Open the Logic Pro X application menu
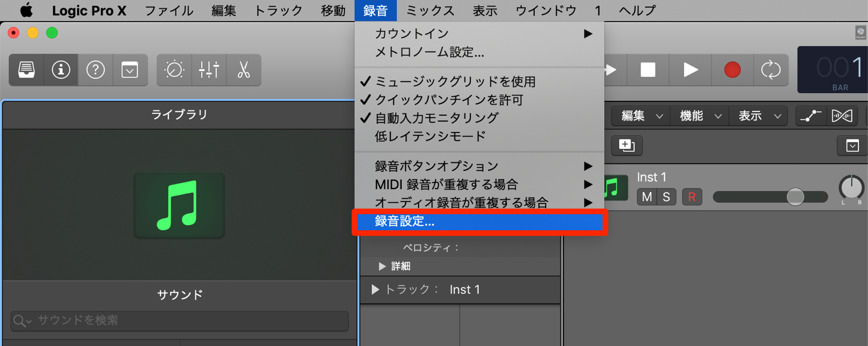This screenshot has width=868, height=346. [90, 10]
